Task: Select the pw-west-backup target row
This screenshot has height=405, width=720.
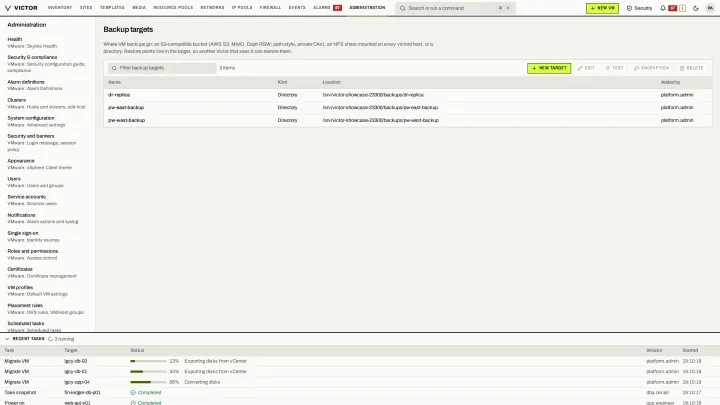Action: [408, 120]
